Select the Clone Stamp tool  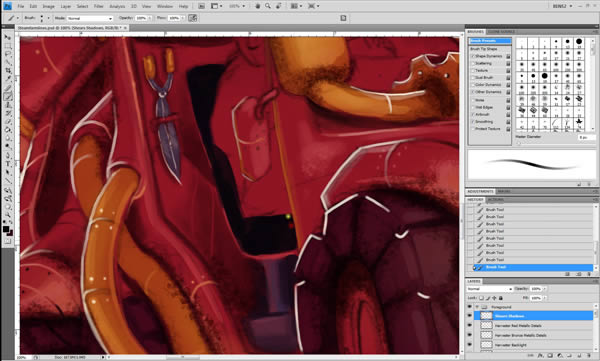[x=8, y=105]
